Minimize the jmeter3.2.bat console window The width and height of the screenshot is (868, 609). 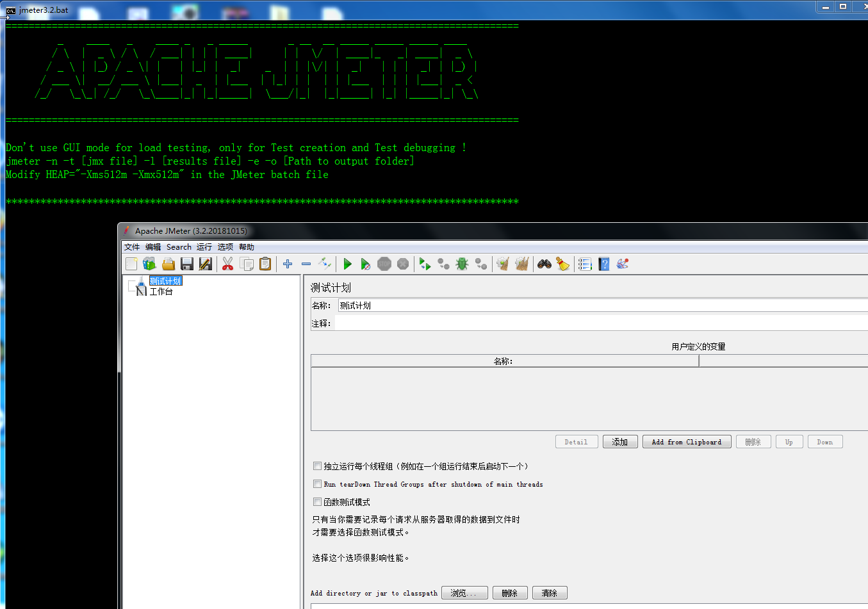826,6
